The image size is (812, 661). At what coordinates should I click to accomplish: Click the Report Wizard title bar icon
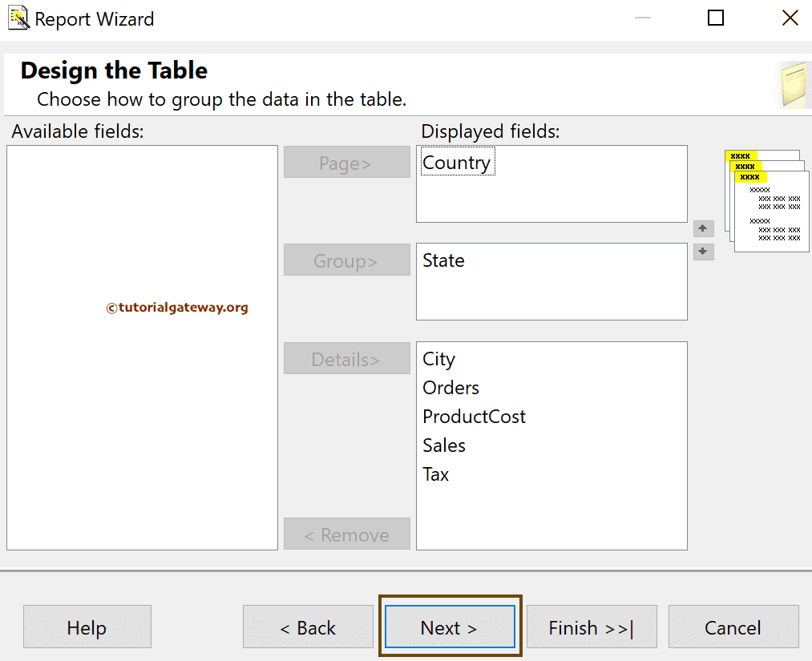click(x=18, y=18)
